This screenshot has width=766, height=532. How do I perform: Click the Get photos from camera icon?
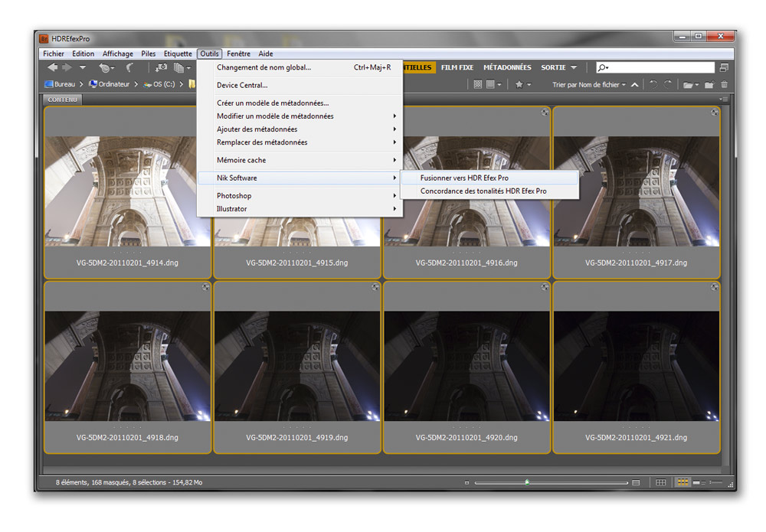pos(161,67)
